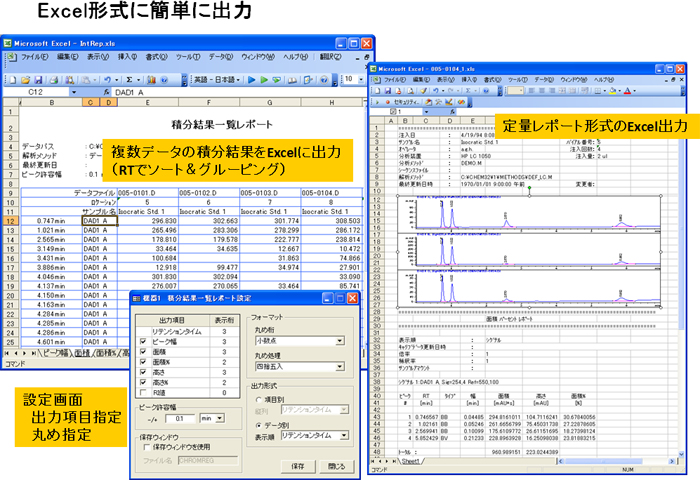Viewport: 700px width, 480px height.
Task: Click Borders icon in 005-0104_1.xls toolbar
Action: (x=598, y=91)
